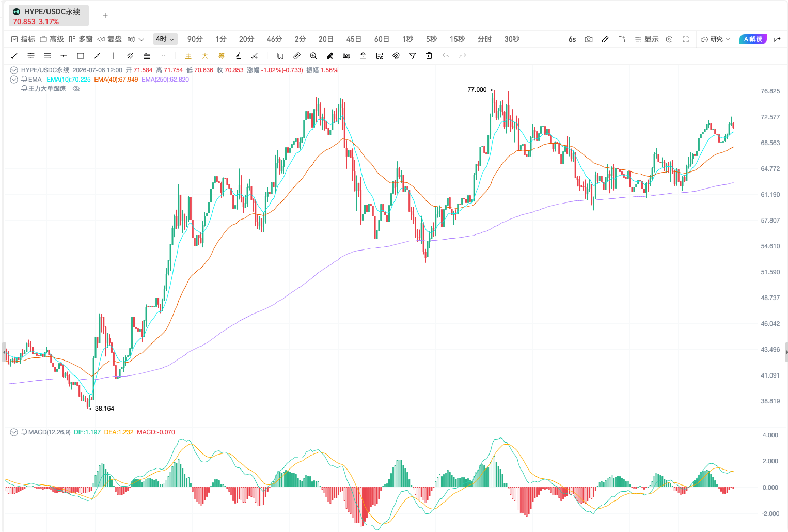This screenshot has width=788, height=532.
Task: Expand the 研究 dropdown menu
Action: pyautogui.click(x=715, y=39)
